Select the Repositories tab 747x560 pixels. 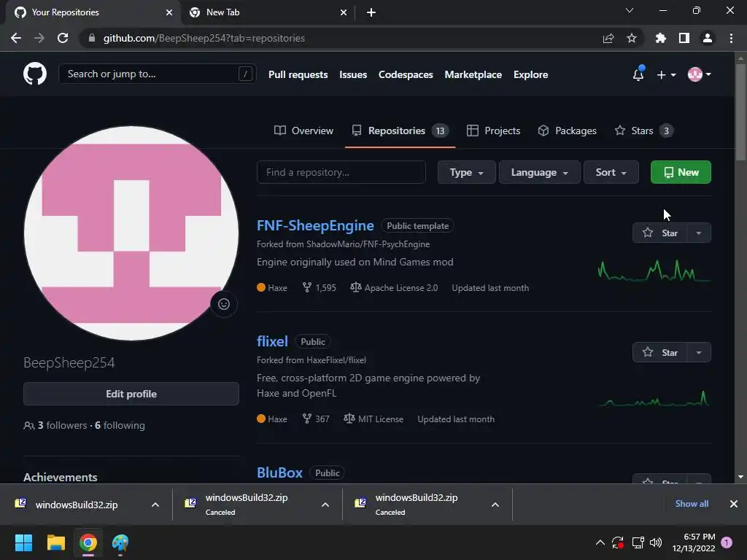pyautogui.click(x=400, y=131)
